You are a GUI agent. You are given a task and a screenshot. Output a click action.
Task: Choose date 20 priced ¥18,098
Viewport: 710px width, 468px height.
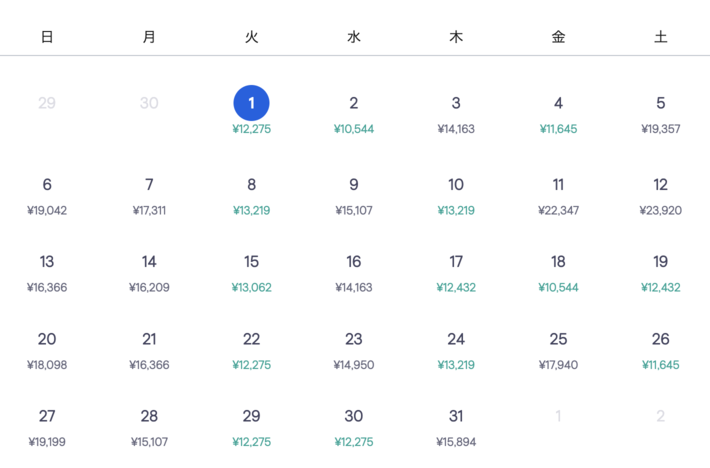pos(47,350)
